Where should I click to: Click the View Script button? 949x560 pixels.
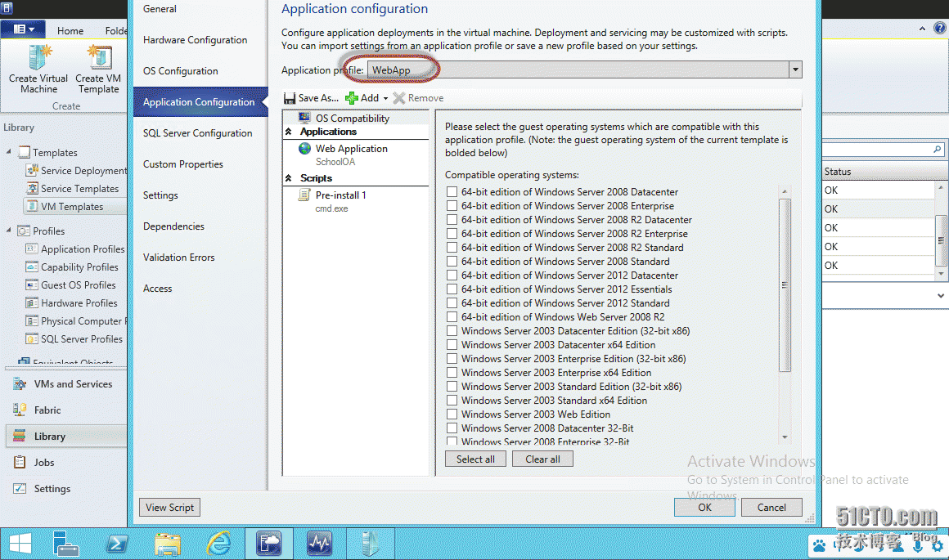[x=169, y=508]
